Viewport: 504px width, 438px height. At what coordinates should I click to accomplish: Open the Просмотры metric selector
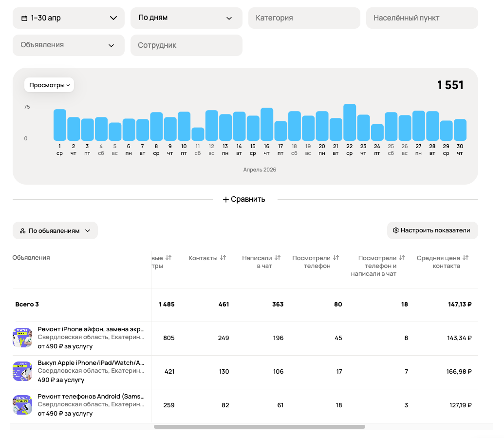point(49,85)
